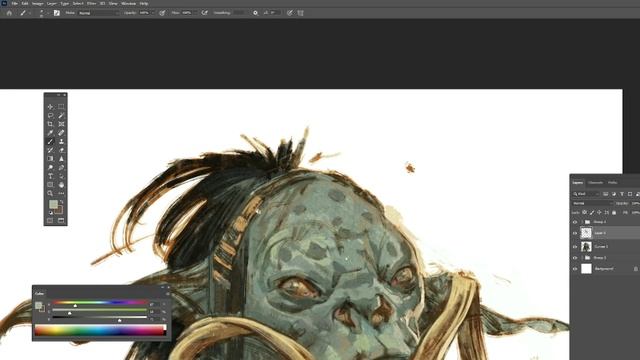Open the Opacity value dropdown in the options bar
640x360 pixels.
(153, 13)
